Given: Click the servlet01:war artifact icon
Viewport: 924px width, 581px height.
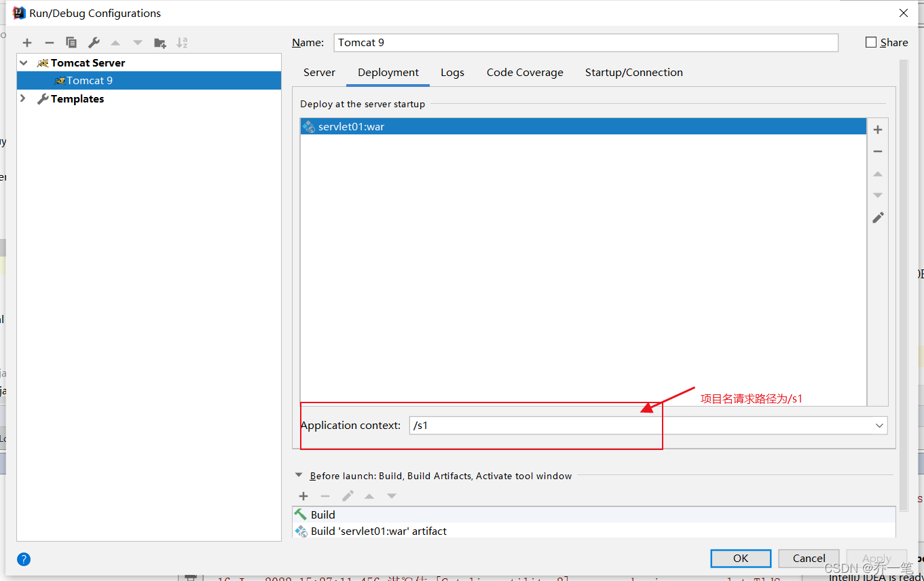Looking at the screenshot, I should point(308,126).
